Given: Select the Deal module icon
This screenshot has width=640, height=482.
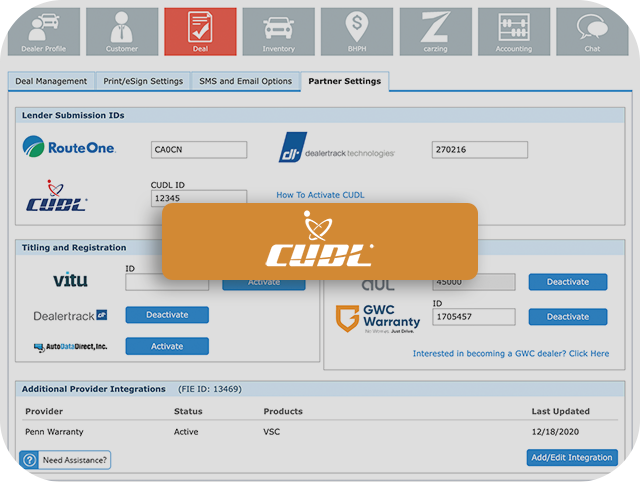Looking at the screenshot, I should (x=200, y=31).
